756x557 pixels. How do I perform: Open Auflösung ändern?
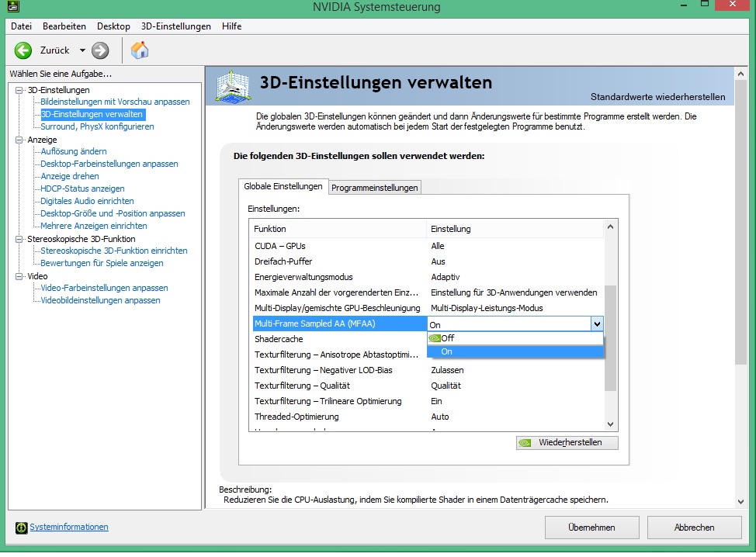[74, 151]
